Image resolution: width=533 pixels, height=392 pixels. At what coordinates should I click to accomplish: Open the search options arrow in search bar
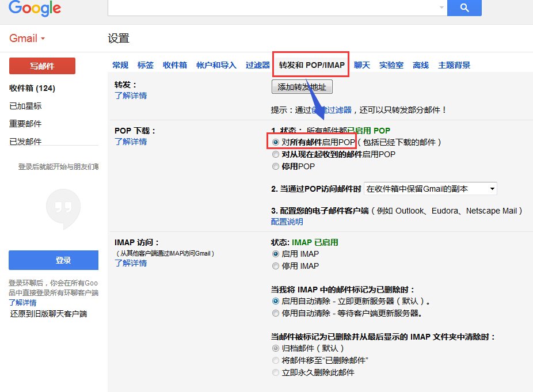(x=442, y=7)
